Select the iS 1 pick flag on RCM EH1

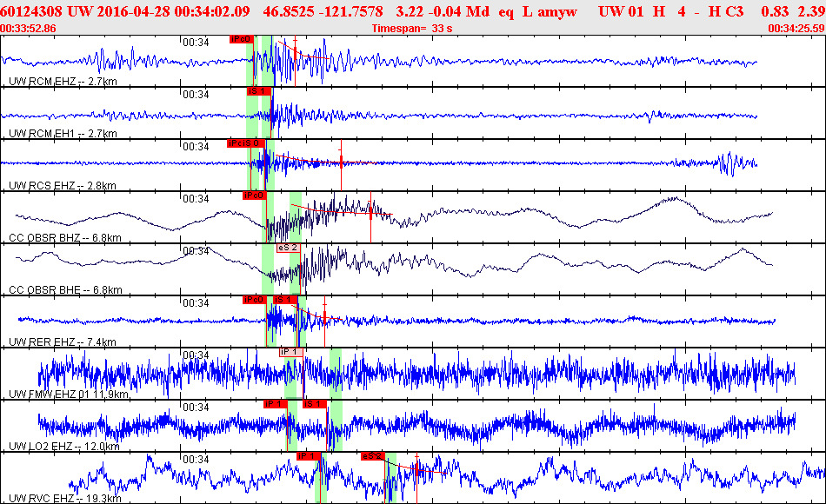pos(258,91)
